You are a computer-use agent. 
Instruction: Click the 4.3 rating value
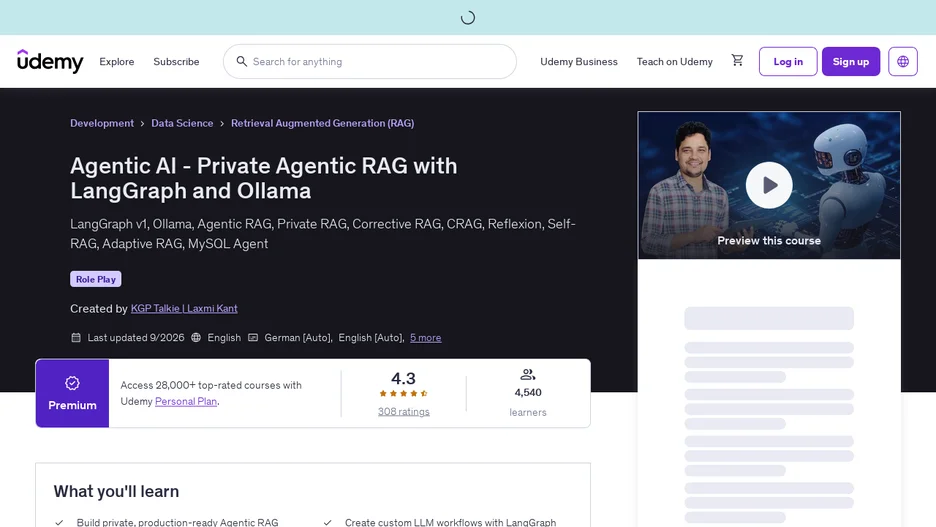(x=404, y=378)
